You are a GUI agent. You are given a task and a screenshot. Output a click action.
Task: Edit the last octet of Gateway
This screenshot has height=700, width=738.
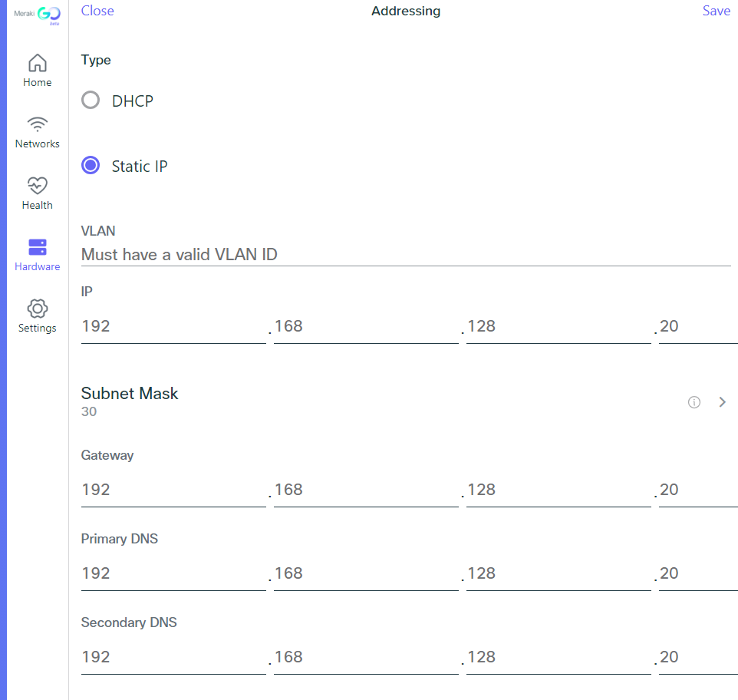pos(697,490)
